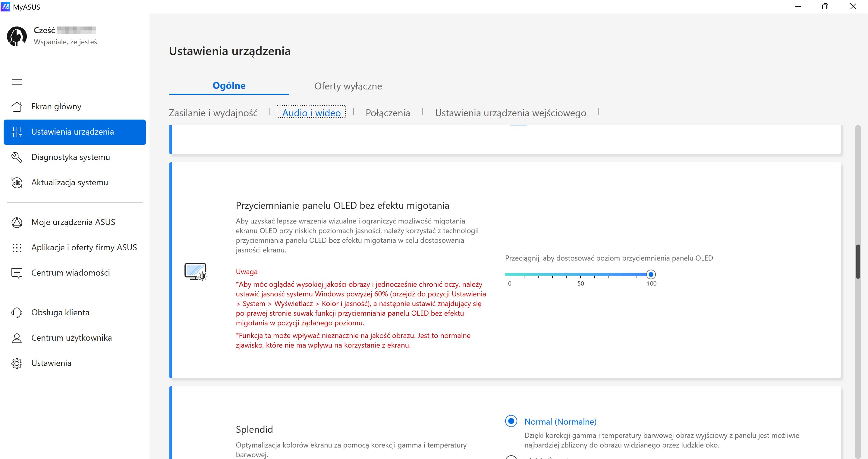
Task: Click the wrench icon for Diagnostyka systemu
Action: pyautogui.click(x=17, y=157)
